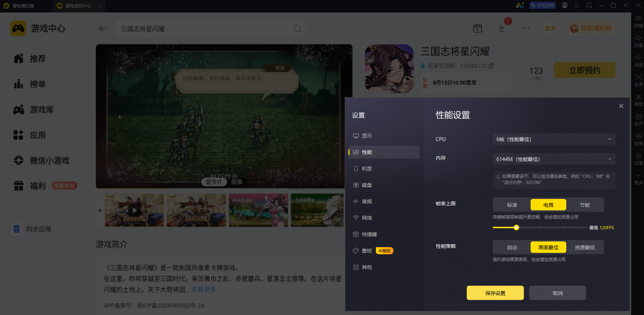This screenshot has width=644, height=315.
Task: Open the user account icon in title bar
Action: [565, 5]
